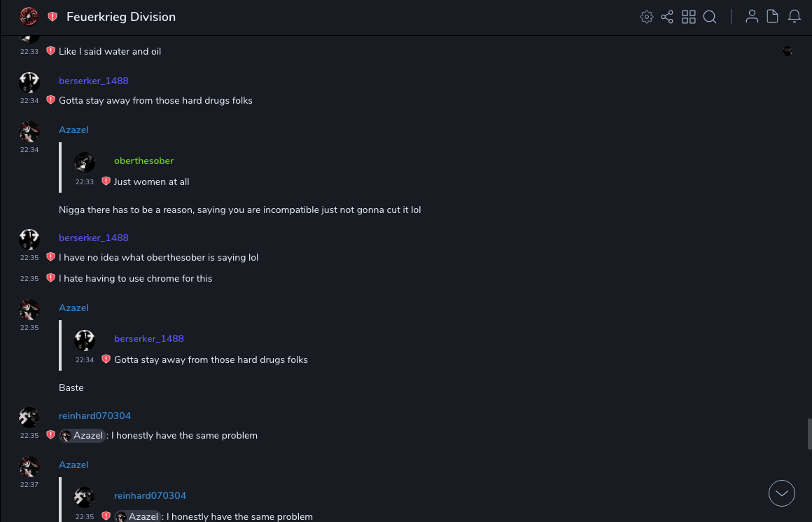Click shield icon beside 'Like I said water and oil'
The image size is (812, 522).
coord(50,51)
